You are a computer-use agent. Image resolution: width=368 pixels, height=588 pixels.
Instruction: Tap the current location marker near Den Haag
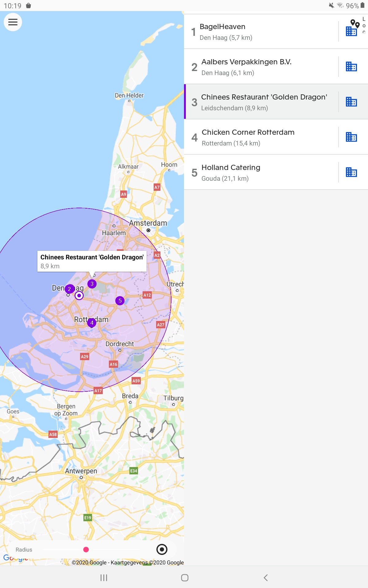coord(79,296)
